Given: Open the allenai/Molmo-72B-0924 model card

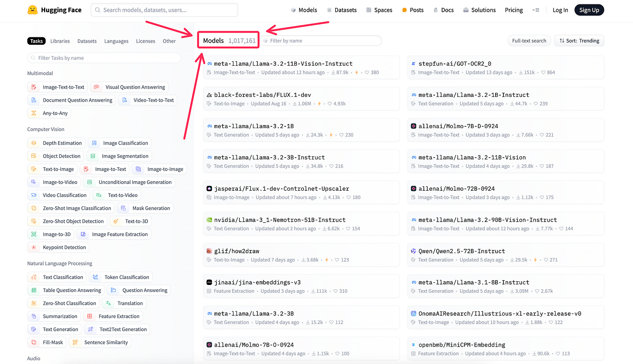Looking at the screenshot, I should (506, 192).
